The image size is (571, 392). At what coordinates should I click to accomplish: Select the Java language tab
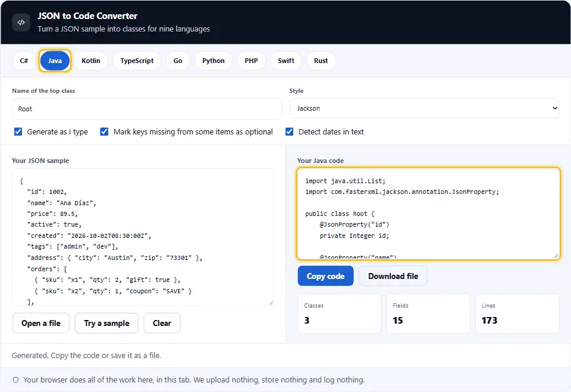coord(55,61)
